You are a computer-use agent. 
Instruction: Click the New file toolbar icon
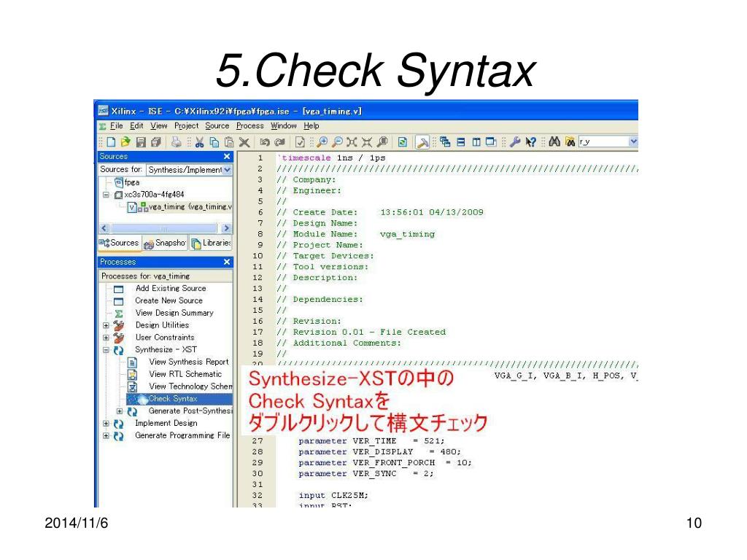111,142
